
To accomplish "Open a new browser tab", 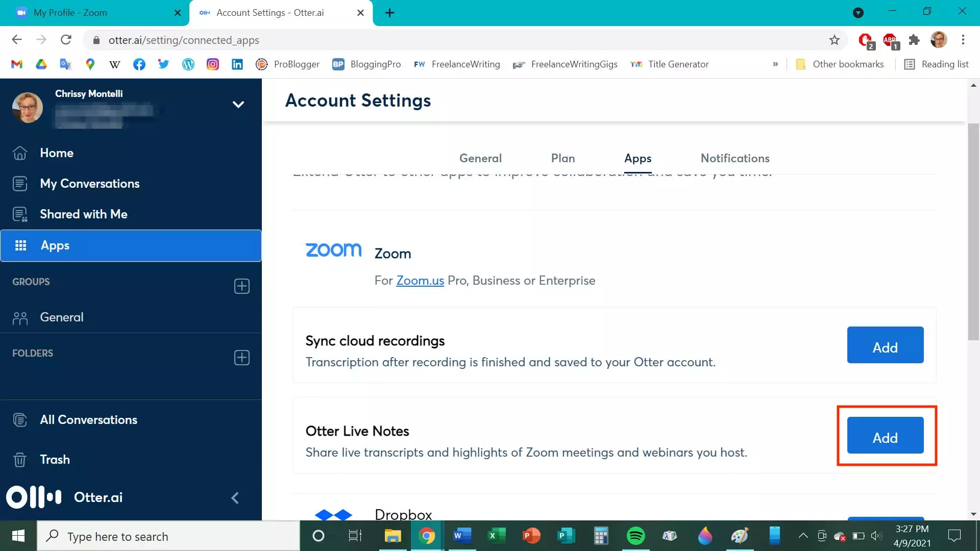I will coord(389,13).
